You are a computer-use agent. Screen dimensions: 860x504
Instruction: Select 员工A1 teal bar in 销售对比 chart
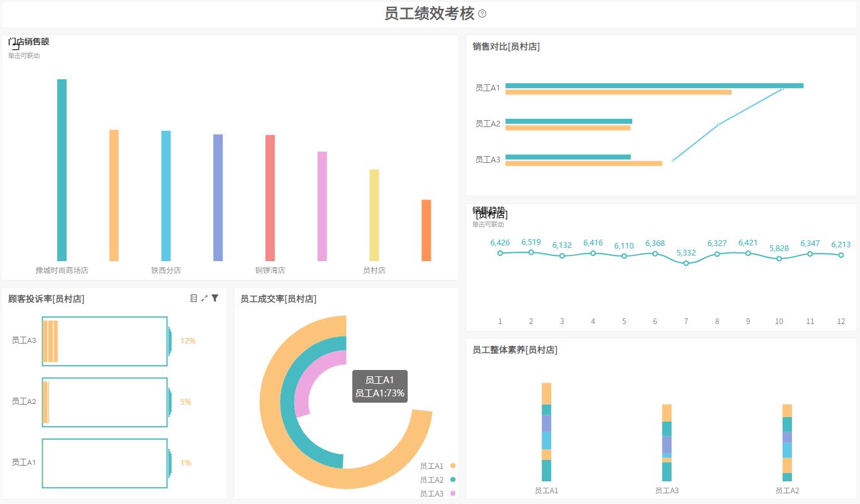pos(654,86)
